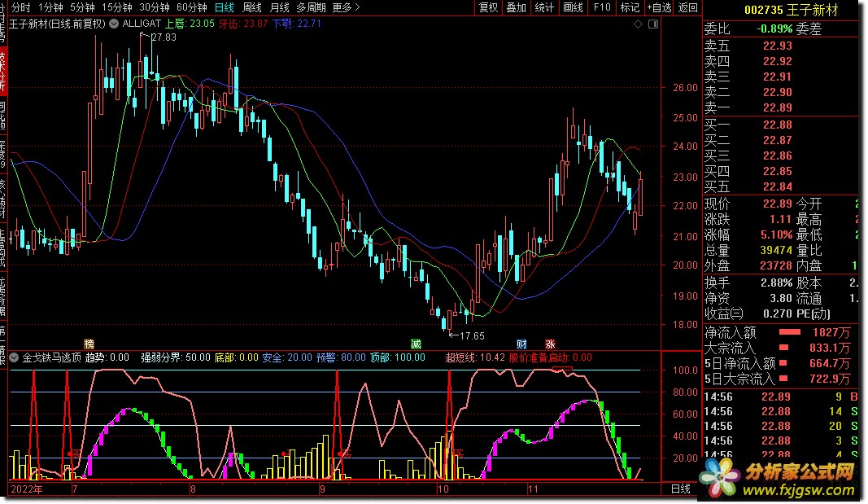Open F10 company info
The image size is (868, 504).
click(602, 7)
